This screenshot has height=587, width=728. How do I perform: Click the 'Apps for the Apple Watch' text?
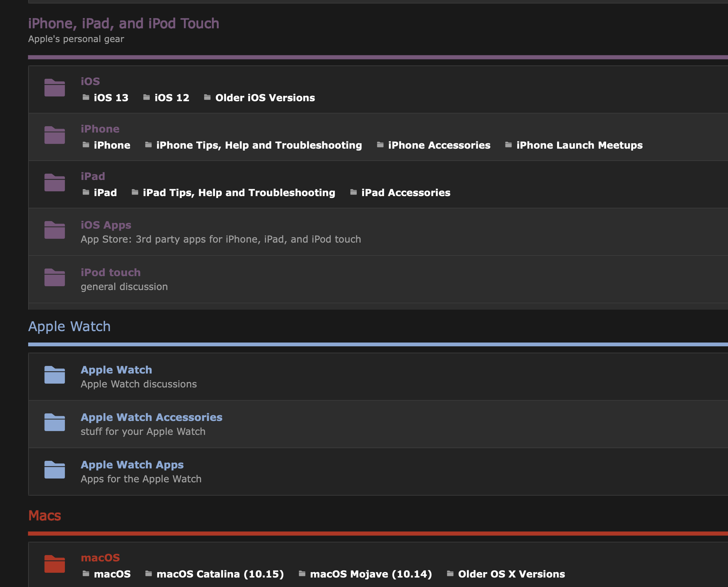pyautogui.click(x=141, y=479)
